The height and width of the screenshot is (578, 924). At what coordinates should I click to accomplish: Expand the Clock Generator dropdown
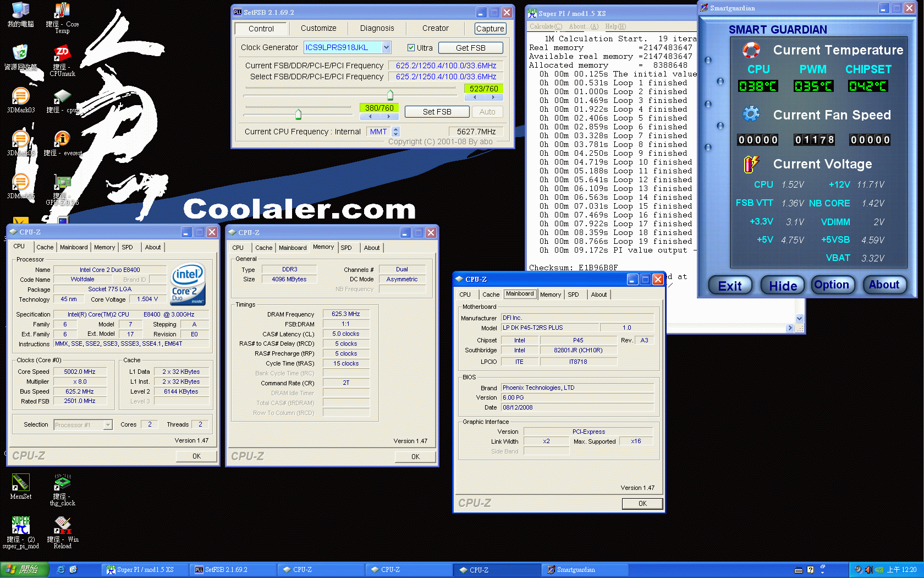[x=386, y=47]
